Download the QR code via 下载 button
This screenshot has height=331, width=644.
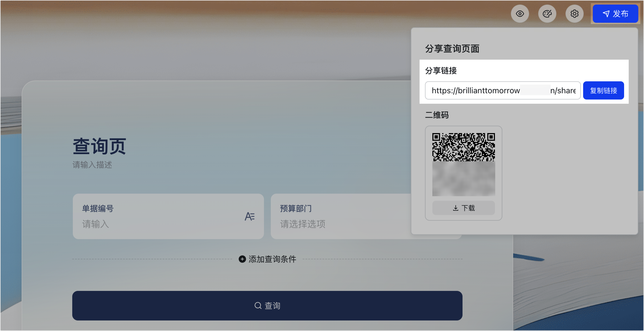tap(464, 208)
